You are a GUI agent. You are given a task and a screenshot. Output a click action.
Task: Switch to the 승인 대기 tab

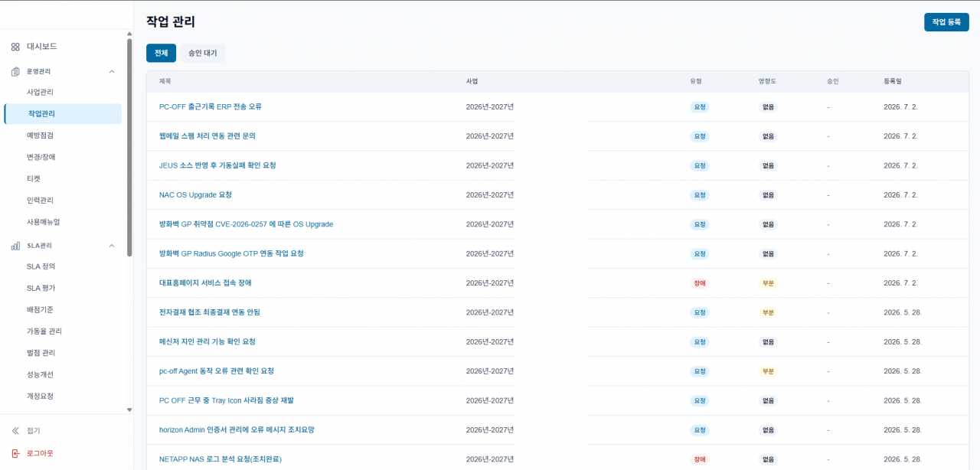203,53
